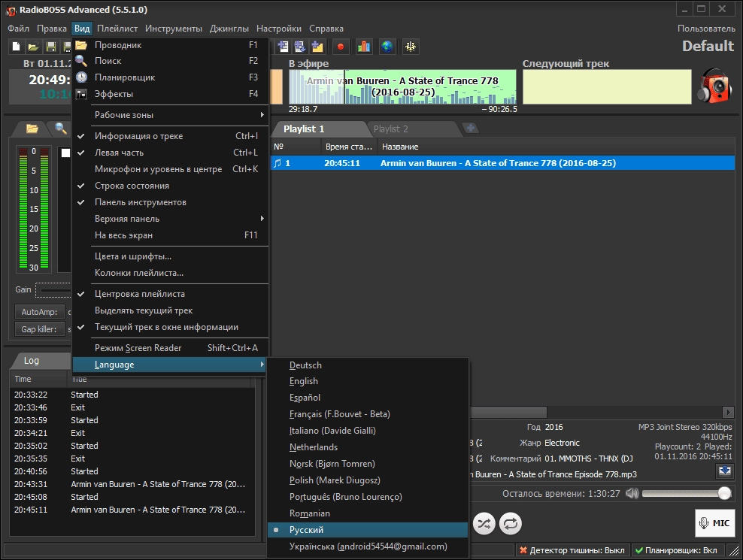The height and width of the screenshot is (560, 743).
Task: Select Русский language radio option
Action: (368, 530)
